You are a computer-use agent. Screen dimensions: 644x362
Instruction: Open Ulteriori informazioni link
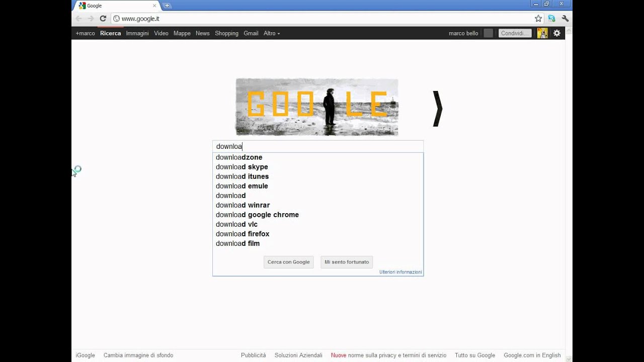coord(400,272)
